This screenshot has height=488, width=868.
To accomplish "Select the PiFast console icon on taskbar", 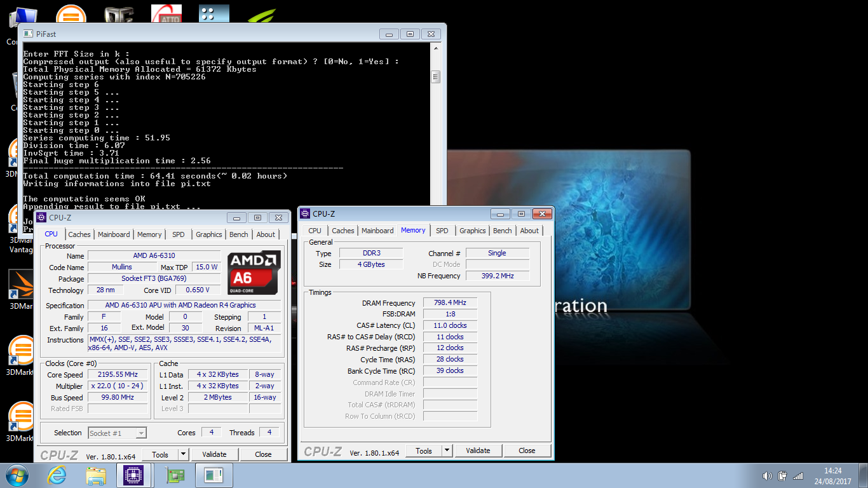I will [x=214, y=475].
